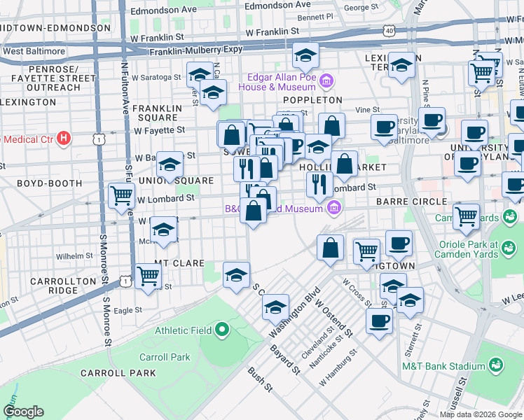Screen dimensions: 524x420
Task: Click the W Saratoga St street label
Action: point(156,78)
